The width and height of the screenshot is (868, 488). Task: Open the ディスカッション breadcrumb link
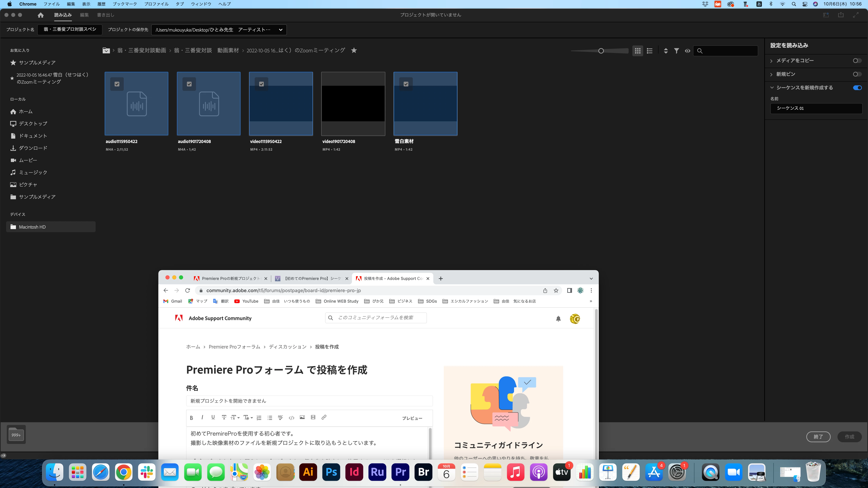pyautogui.click(x=288, y=347)
